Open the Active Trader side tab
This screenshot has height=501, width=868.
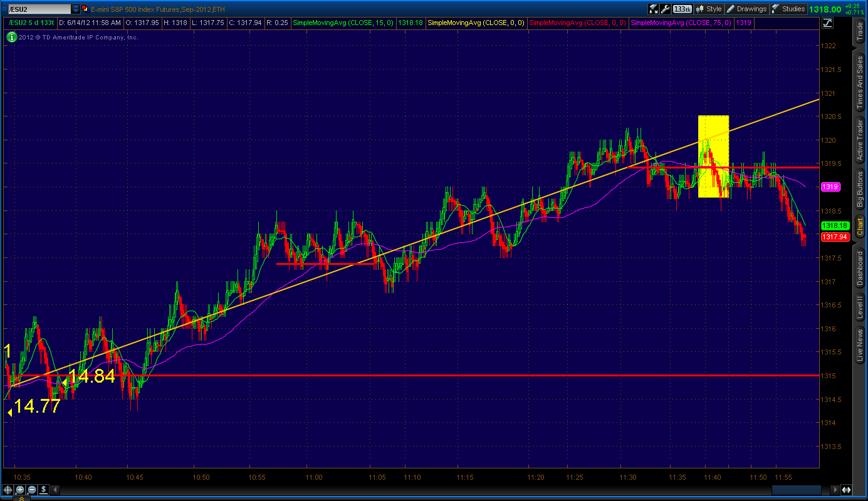point(860,141)
